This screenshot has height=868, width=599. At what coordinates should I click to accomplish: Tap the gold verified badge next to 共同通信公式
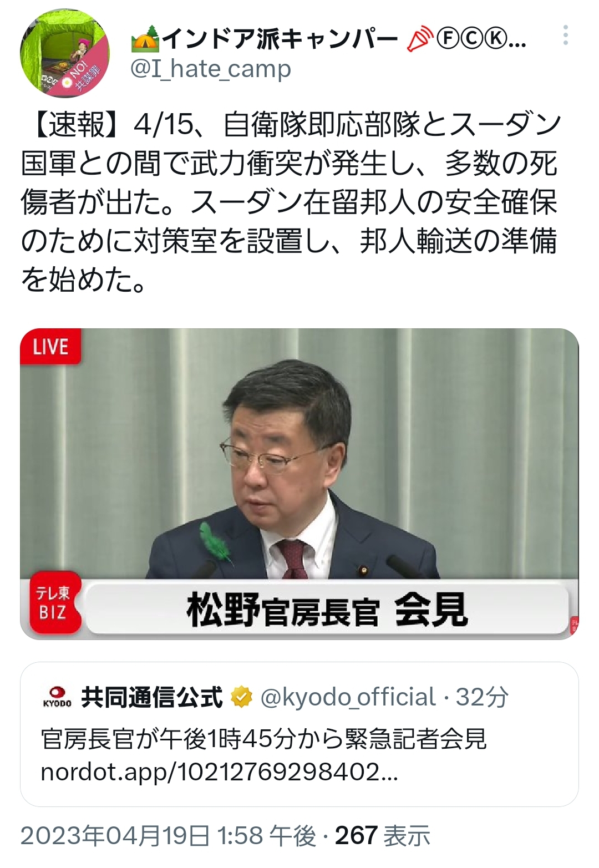point(241,698)
